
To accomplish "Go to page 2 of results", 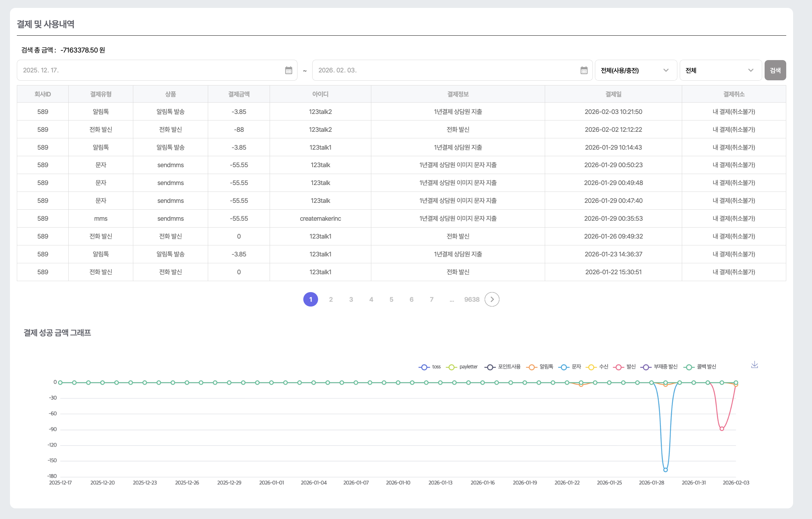I will 331,299.
